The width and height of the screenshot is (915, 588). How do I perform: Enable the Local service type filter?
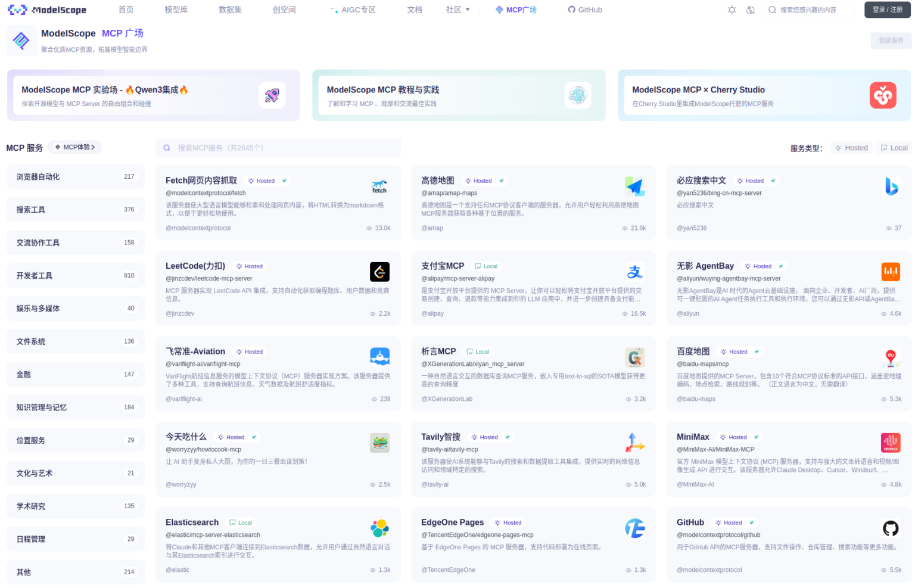click(x=894, y=147)
